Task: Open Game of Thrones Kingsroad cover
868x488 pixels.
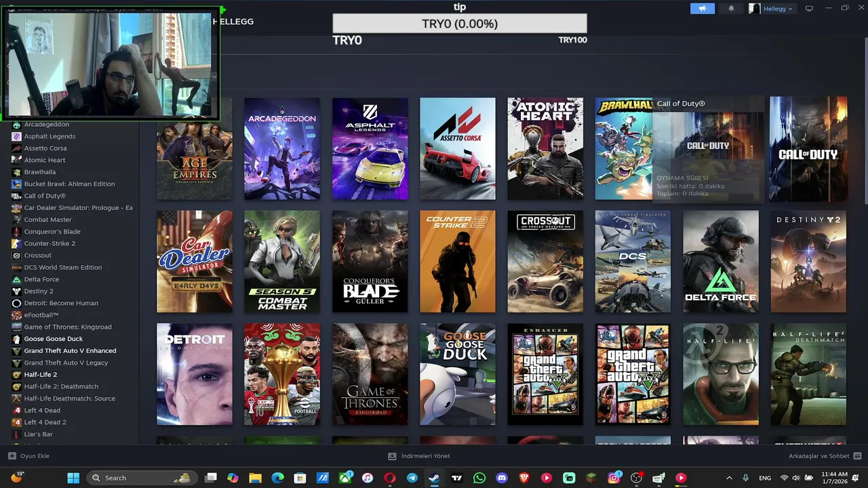Action: [x=370, y=374]
